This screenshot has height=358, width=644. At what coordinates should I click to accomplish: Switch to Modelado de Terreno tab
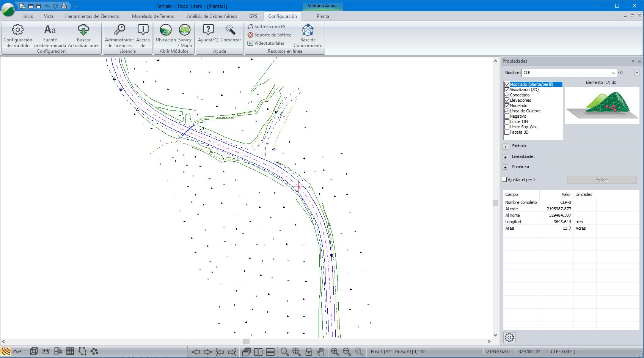point(153,16)
